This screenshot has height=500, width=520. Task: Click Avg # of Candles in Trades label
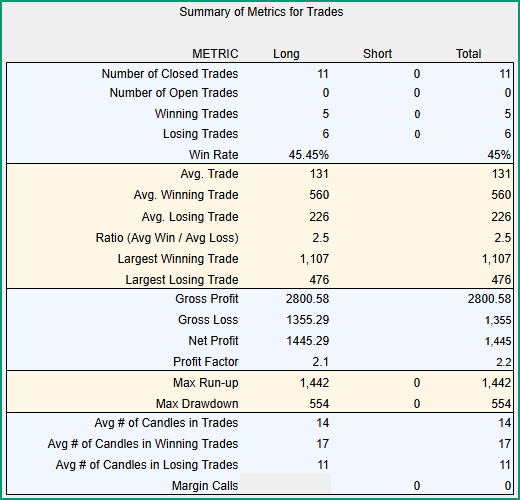point(166,423)
